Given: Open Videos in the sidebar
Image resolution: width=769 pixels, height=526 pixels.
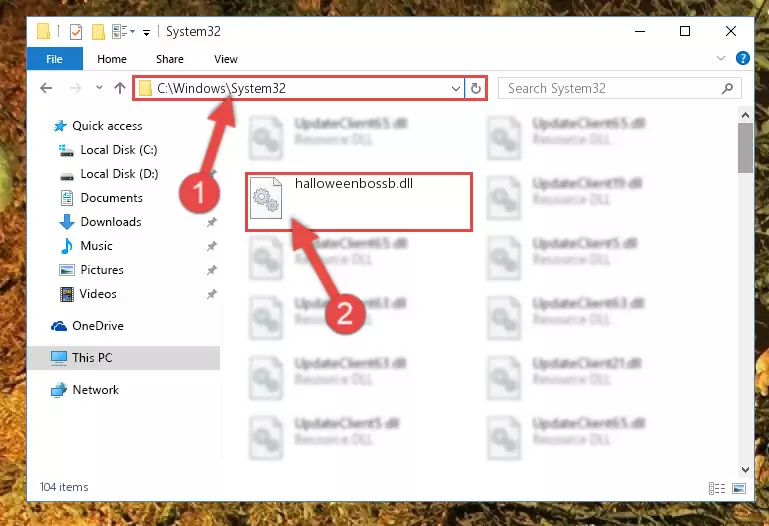Looking at the screenshot, I should (x=98, y=294).
